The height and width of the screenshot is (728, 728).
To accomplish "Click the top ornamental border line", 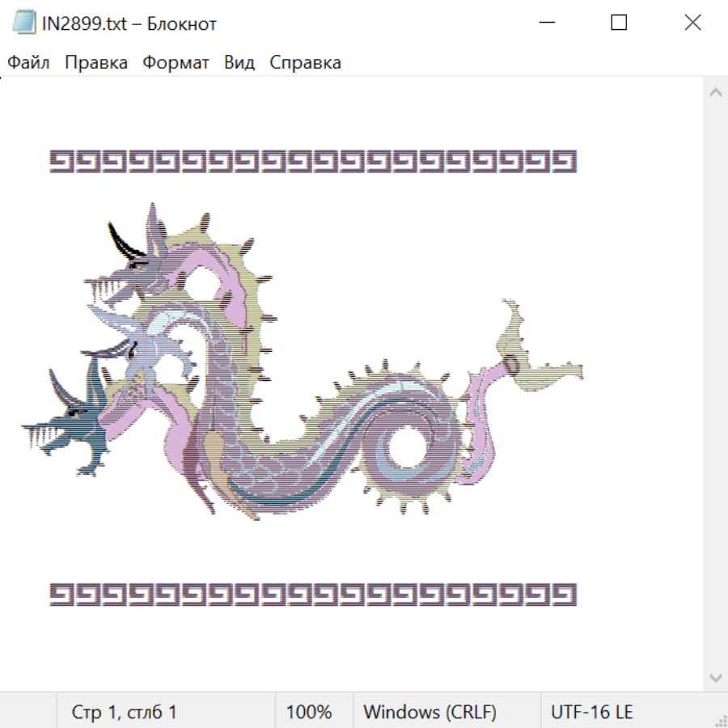I will coord(312,161).
